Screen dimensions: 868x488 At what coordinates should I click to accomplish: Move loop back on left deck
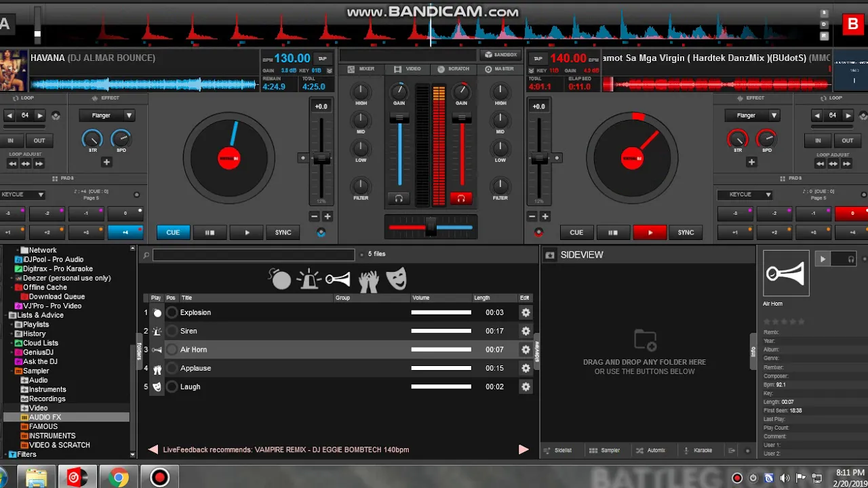pos(12,163)
